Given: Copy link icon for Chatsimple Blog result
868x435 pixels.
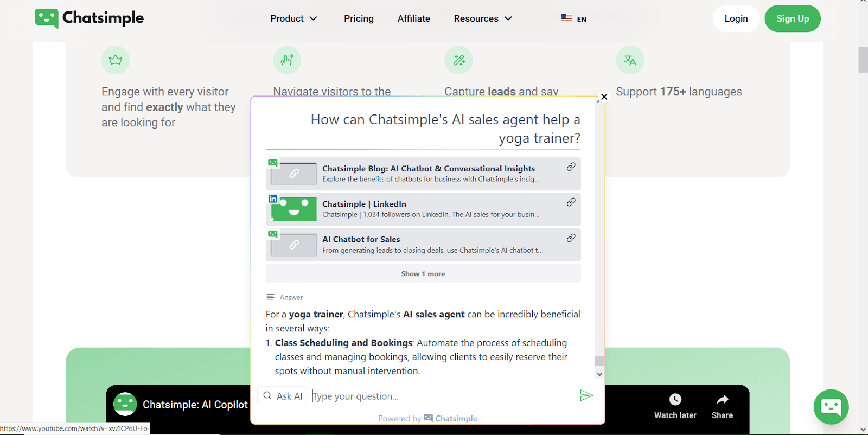Looking at the screenshot, I should coord(571,167).
